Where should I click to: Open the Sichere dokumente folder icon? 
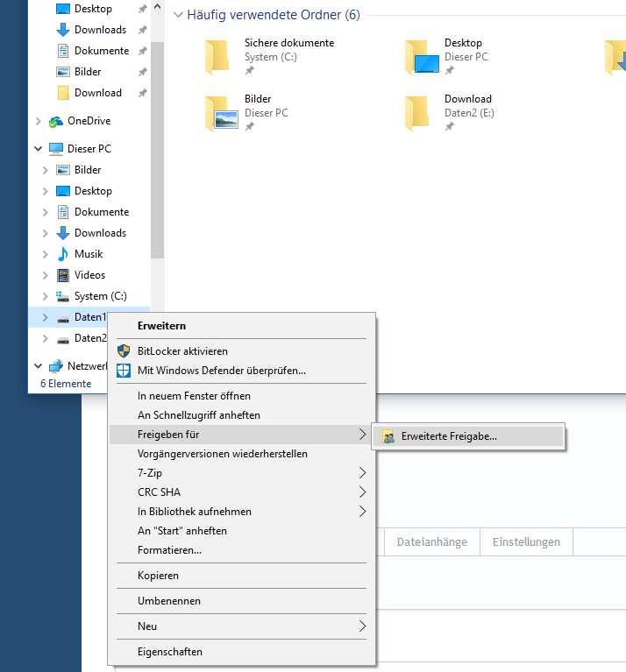click(x=217, y=57)
